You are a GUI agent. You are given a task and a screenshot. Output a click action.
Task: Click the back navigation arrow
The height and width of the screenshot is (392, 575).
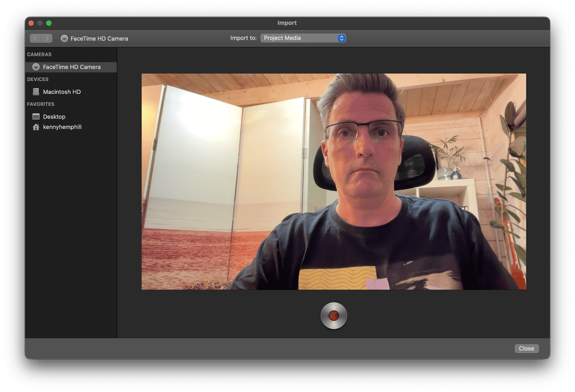tap(35, 38)
